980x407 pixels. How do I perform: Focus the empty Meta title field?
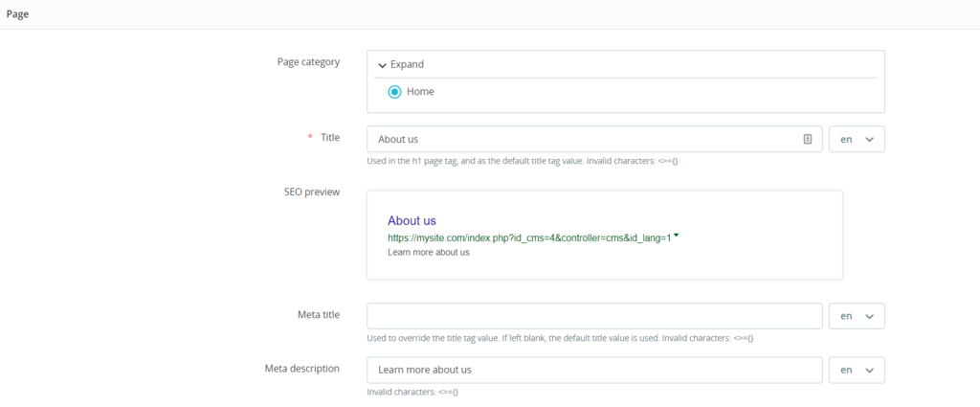pyautogui.click(x=593, y=316)
